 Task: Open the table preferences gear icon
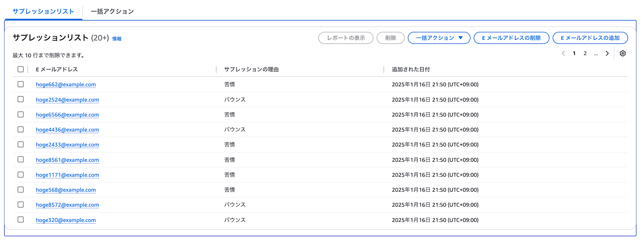pos(623,53)
